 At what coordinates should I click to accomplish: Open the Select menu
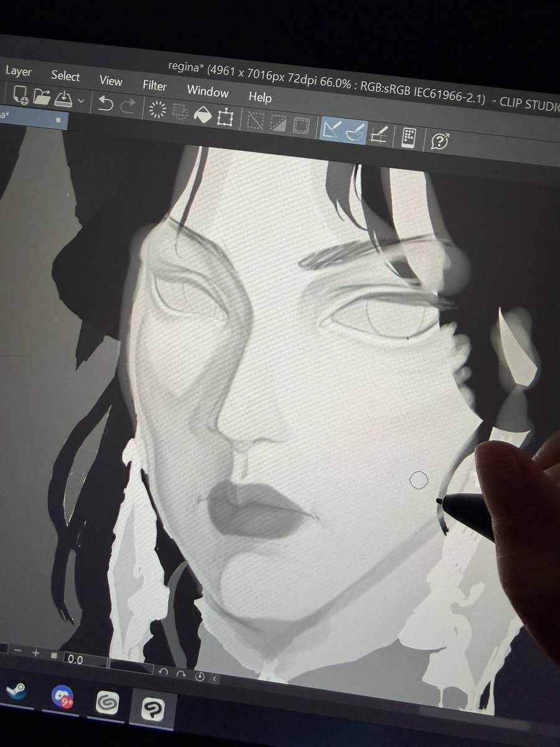pos(65,76)
